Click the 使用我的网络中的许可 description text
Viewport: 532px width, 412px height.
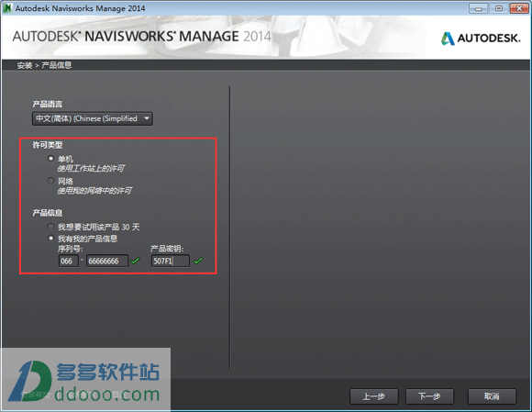[x=94, y=191]
